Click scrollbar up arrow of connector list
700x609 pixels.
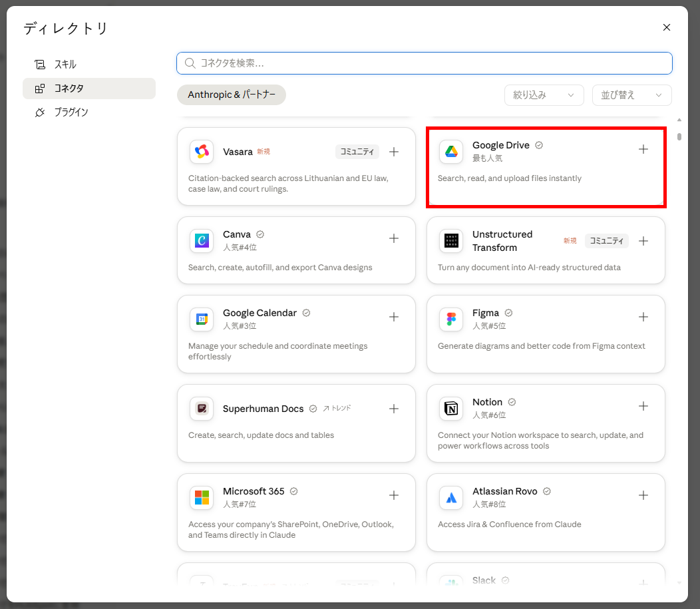tap(679, 120)
